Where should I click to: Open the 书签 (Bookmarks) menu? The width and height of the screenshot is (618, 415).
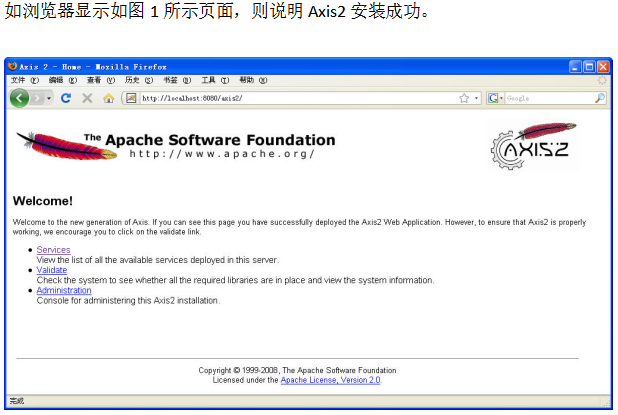click(x=172, y=80)
